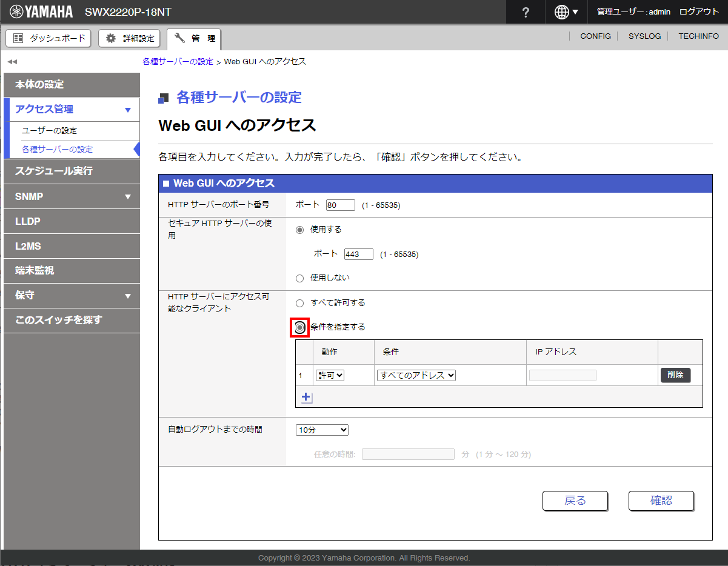Delete rule 1 with 削除 button
Image resolution: width=728 pixels, height=566 pixels.
(x=675, y=375)
